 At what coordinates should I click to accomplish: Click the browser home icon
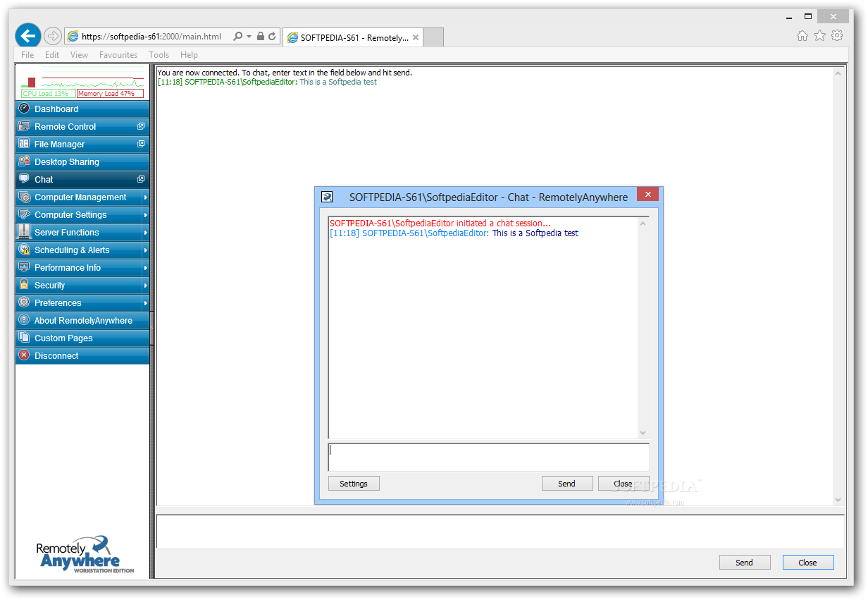802,36
